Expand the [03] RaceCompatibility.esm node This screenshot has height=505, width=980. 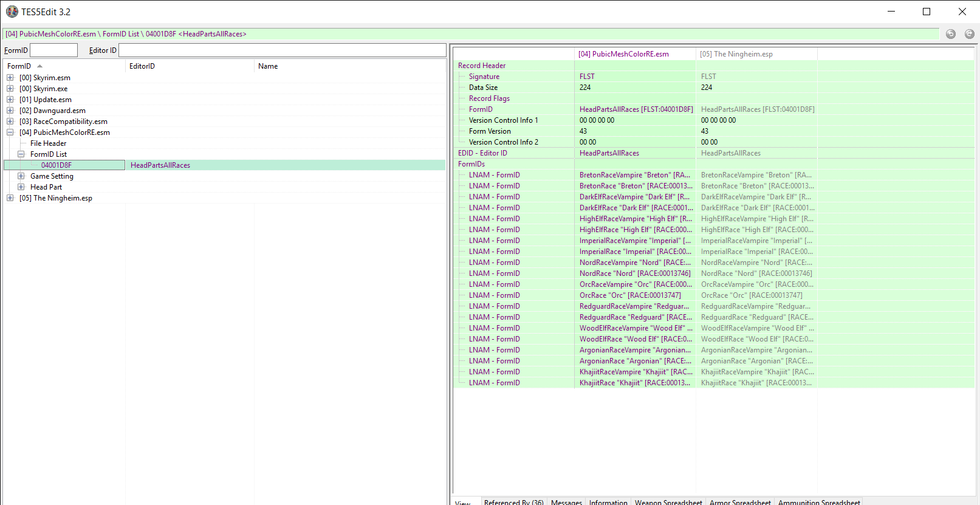point(10,122)
